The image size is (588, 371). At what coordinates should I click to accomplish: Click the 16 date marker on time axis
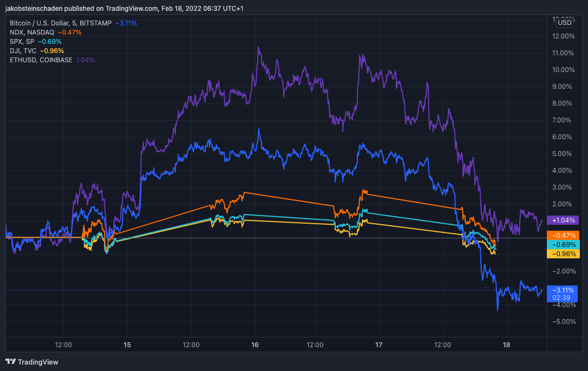[255, 345]
